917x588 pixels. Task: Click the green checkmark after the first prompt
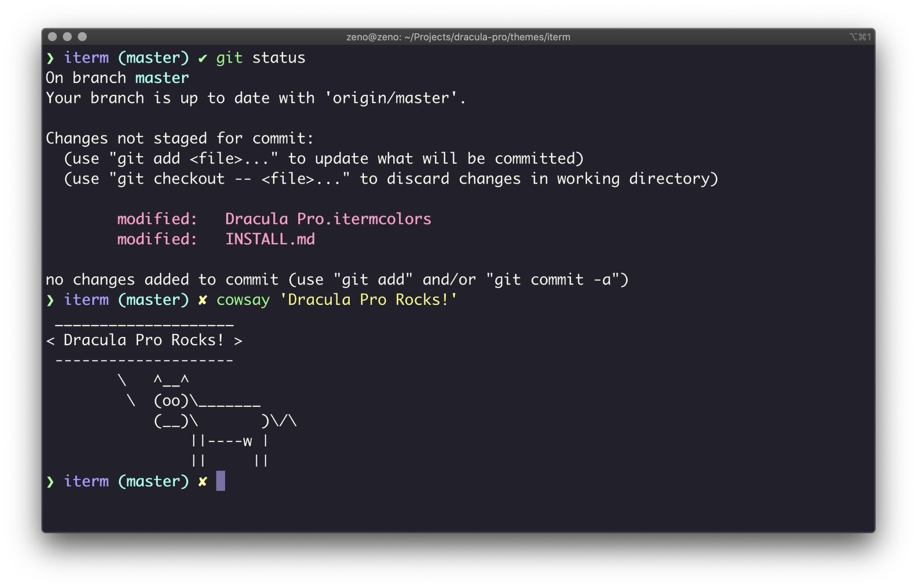[x=203, y=57]
